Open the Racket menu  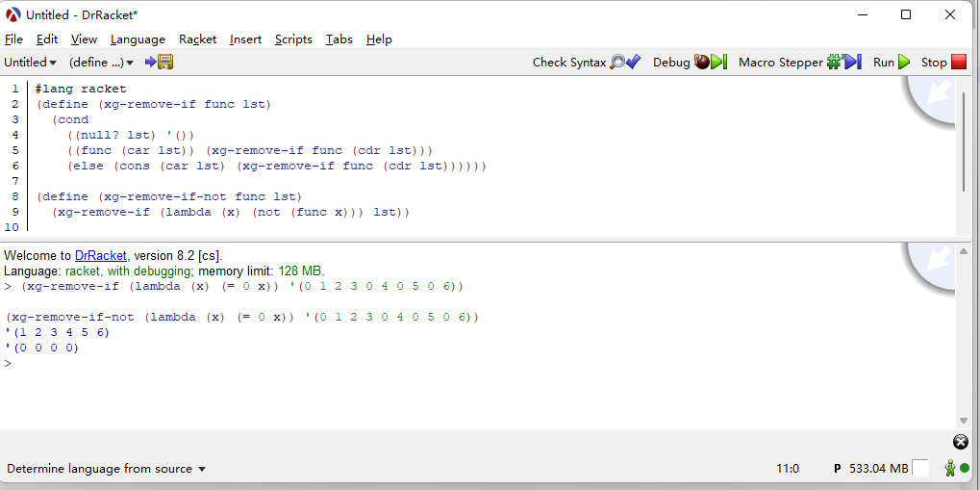[197, 39]
